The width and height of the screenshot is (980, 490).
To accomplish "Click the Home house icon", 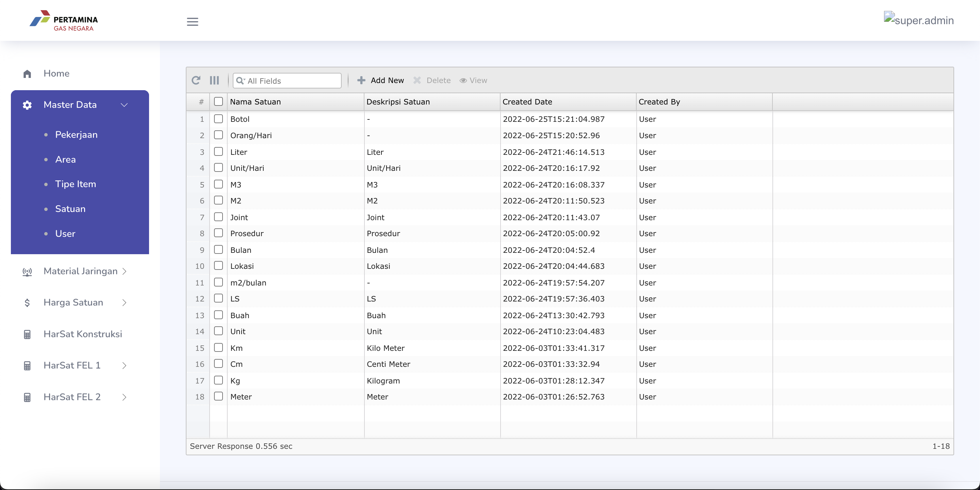I will [27, 74].
